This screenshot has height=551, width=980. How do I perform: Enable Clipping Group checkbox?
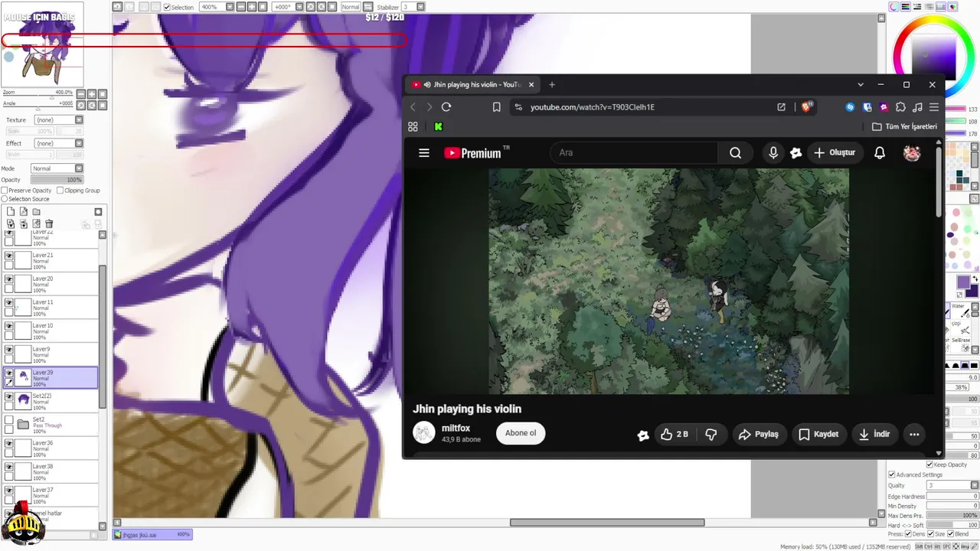(60, 191)
